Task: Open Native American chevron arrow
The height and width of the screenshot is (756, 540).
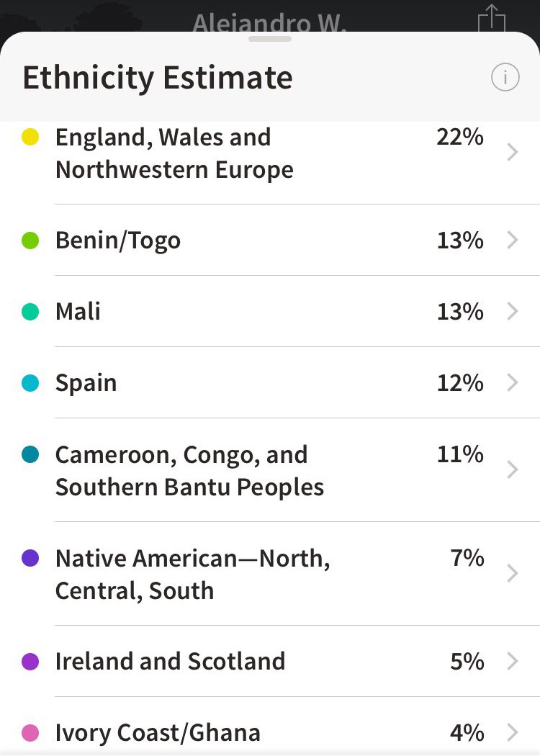Action: 513,573
